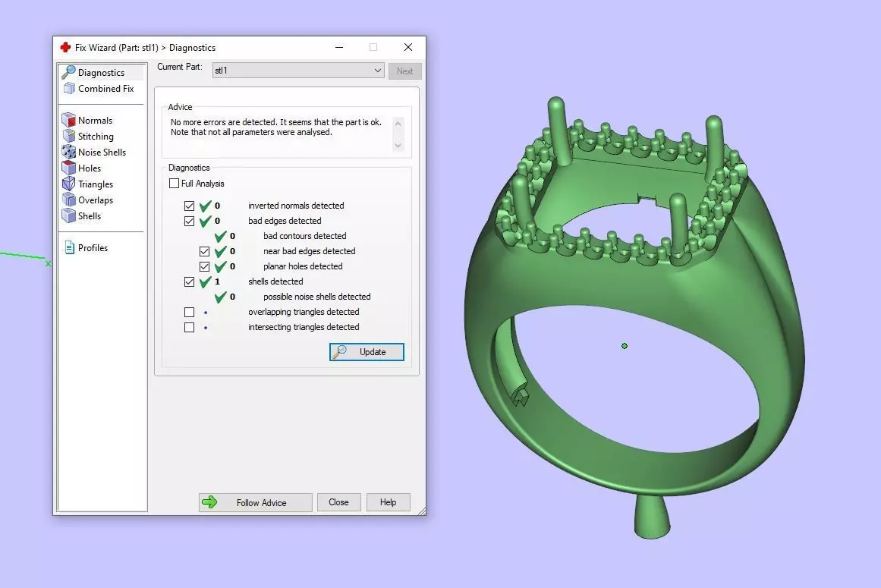Click the Follow Advice button
This screenshot has height=588, width=881.
pos(255,502)
